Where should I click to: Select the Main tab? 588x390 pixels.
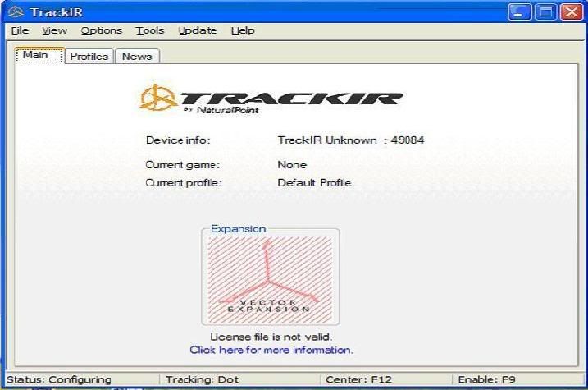pyautogui.click(x=39, y=55)
